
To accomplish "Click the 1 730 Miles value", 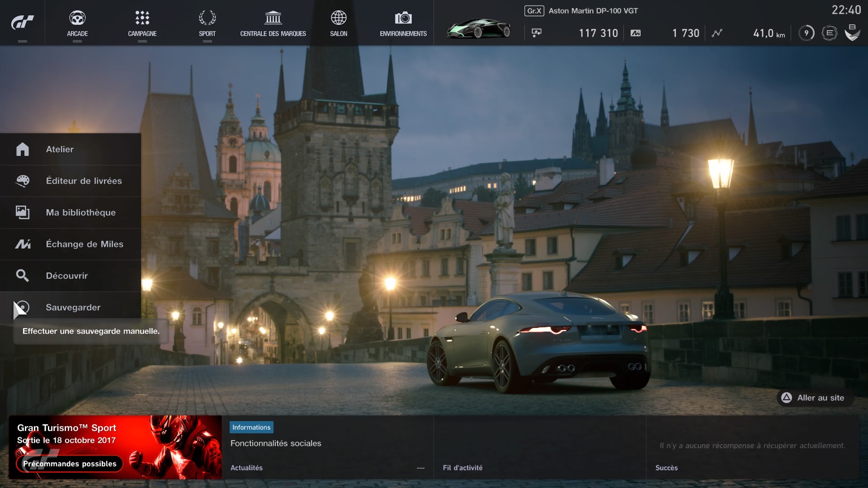I will tap(686, 33).
